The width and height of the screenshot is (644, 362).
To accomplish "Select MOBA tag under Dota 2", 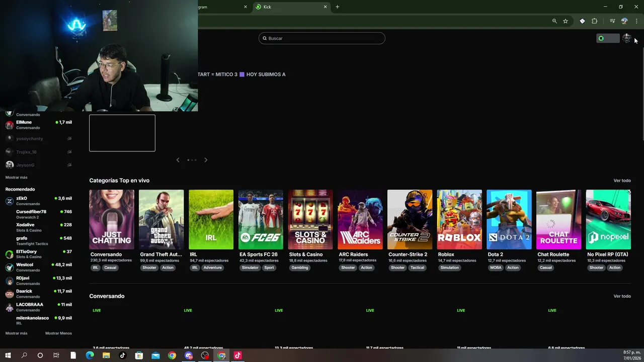I will (x=496, y=267).
